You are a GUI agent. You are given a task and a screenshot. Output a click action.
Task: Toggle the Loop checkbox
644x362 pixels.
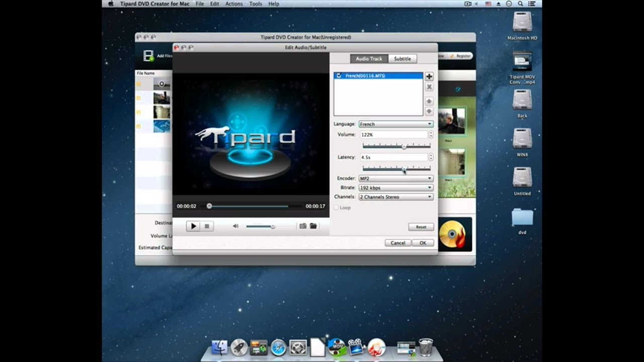[337, 208]
